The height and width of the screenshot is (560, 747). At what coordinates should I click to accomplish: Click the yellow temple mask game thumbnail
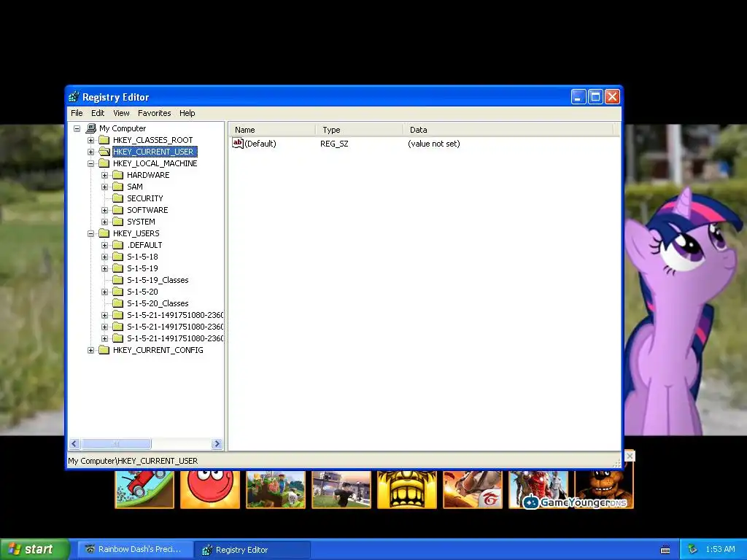407,489
